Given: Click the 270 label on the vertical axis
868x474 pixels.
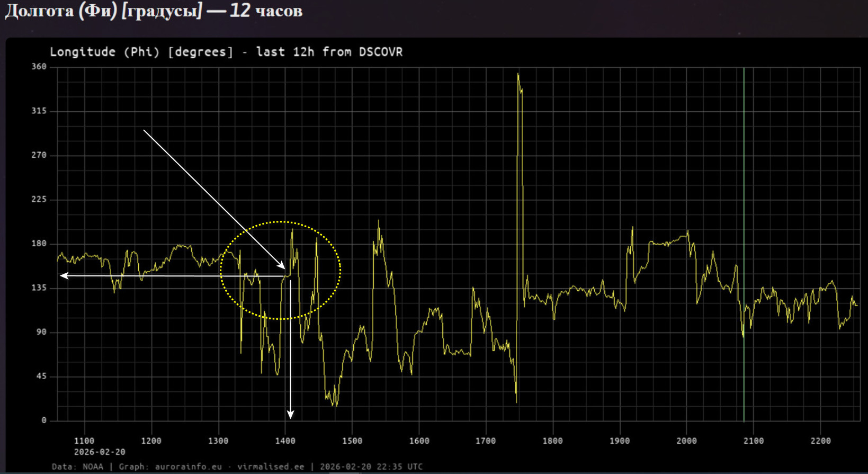Looking at the screenshot, I should tap(39, 155).
